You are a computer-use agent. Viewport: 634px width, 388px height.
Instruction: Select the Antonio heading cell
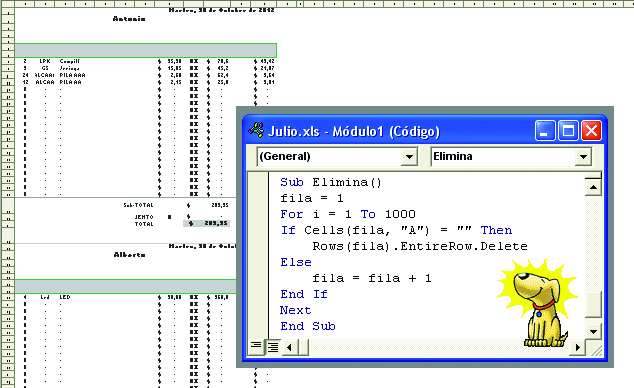click(x=129, y=19)
